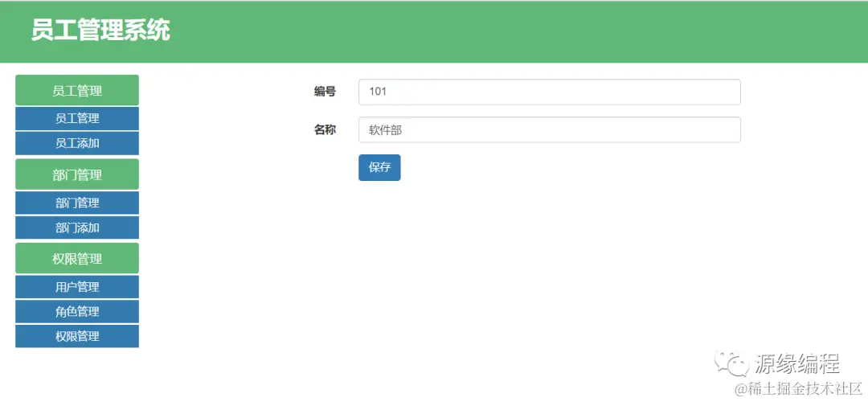Toggle the green 部门管理 section header
This screenshot has width=868, height=402.
click(77, 174)
